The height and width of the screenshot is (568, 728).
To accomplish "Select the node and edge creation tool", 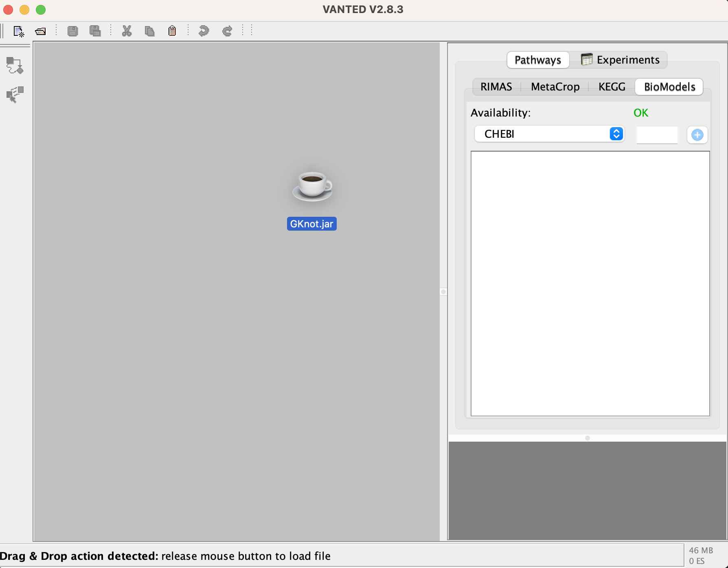I will click(15, 66).
